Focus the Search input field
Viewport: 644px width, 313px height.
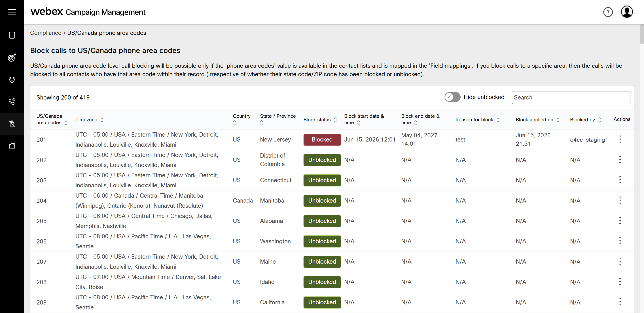point(571,97)
